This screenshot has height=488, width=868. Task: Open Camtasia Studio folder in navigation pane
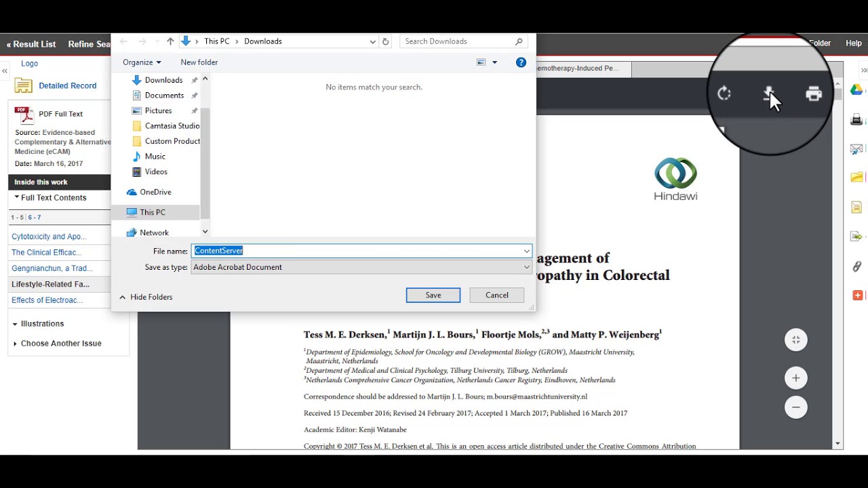(x=172, y=126)
